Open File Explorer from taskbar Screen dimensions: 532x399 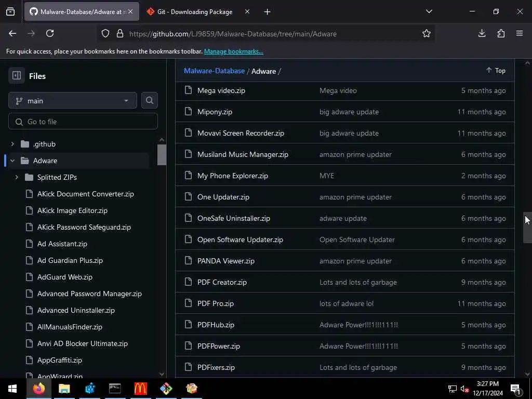point(64,389)
